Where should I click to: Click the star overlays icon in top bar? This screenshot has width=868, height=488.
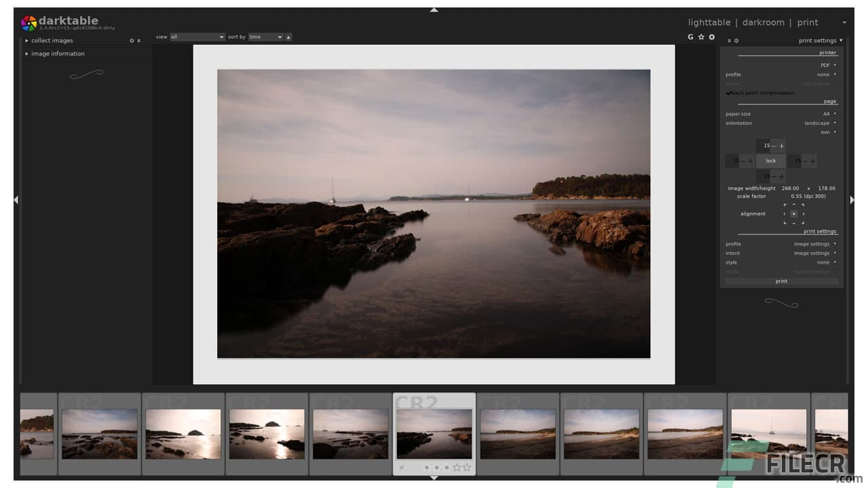point(701,37)
